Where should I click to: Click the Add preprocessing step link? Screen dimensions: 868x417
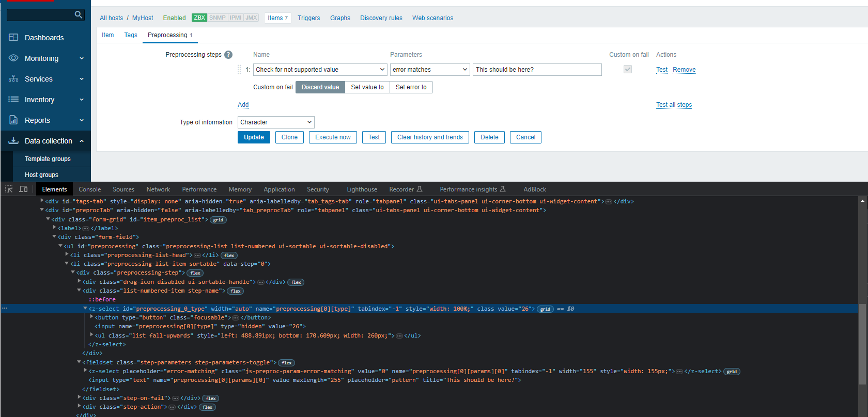coord(243,105)
